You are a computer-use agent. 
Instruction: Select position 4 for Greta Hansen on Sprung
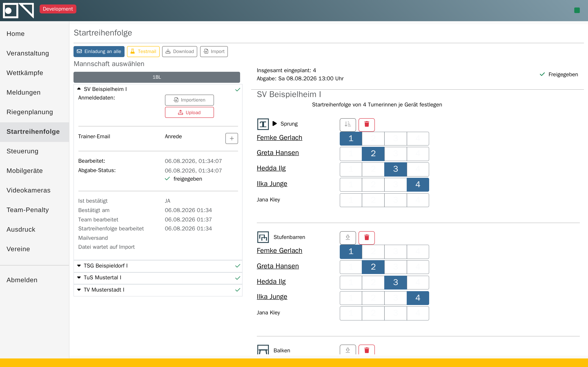pos(418,154)
